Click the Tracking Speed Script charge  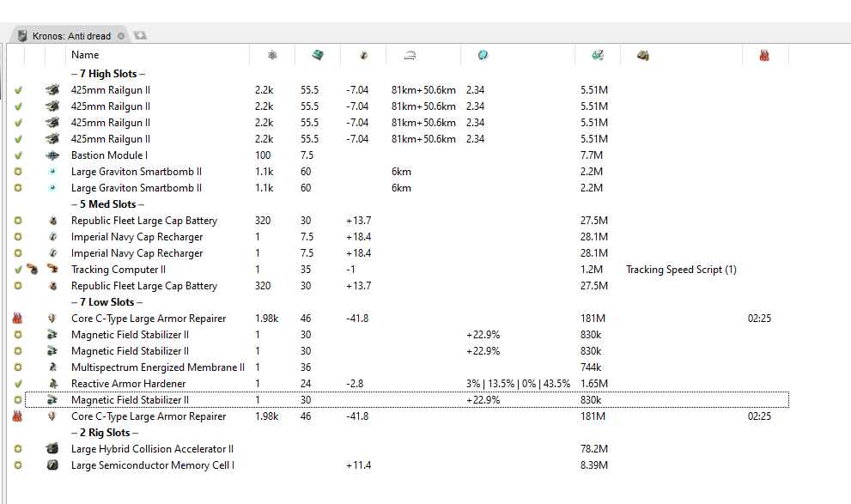tap(681, 270)
